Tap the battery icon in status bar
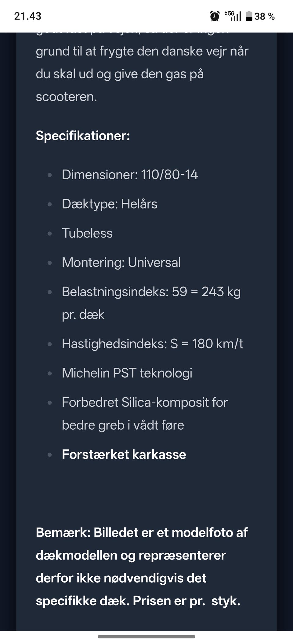The width and height of the screenshot is (293, 644). click(x=249, y=16)
